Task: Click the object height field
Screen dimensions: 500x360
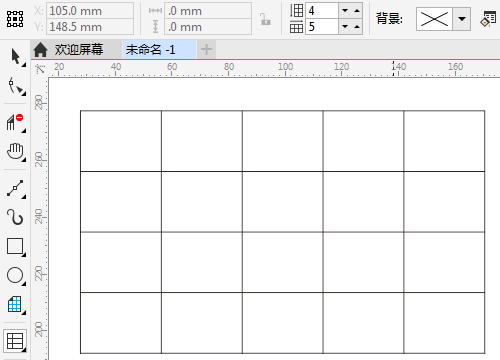Action: tap(208, 27)
